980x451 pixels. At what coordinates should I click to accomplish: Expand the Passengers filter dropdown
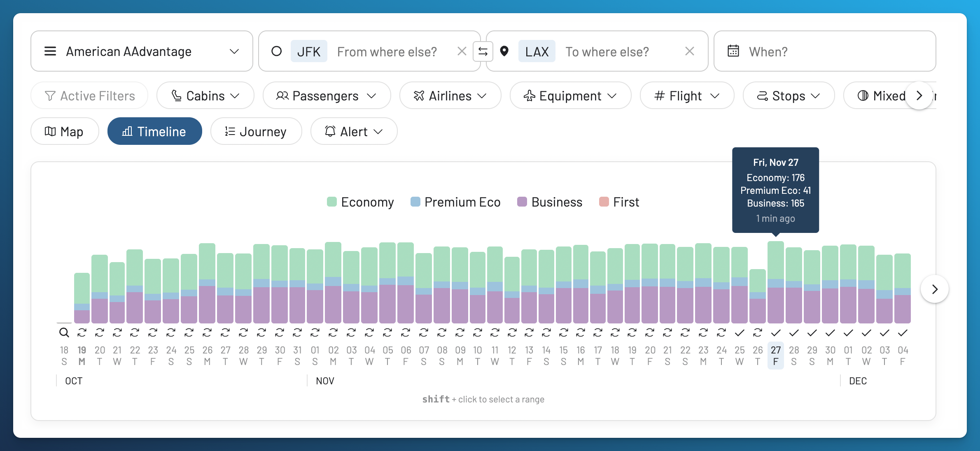(327, 96)
